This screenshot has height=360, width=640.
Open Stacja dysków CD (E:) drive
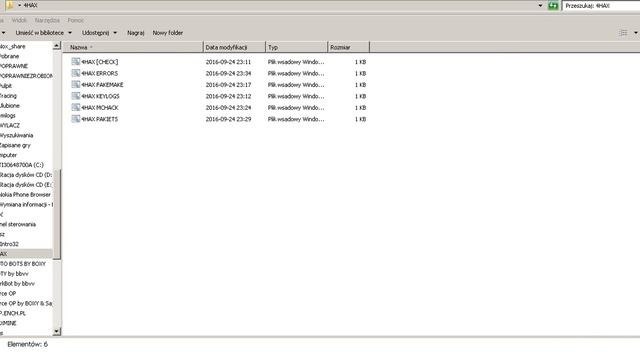(26, 184)
